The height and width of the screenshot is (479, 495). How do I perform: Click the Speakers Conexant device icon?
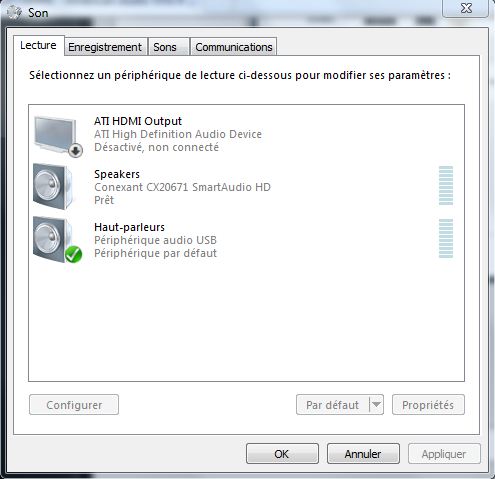point(53,187)
